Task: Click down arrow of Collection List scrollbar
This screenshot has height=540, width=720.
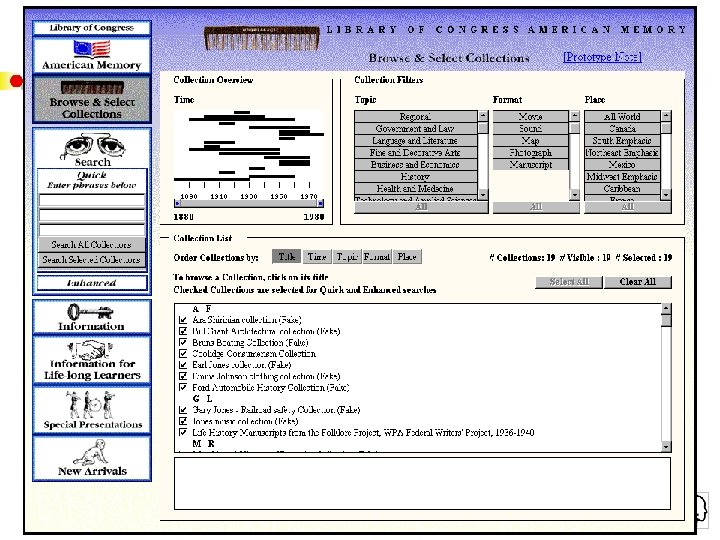Action: [x=666, y=446]
